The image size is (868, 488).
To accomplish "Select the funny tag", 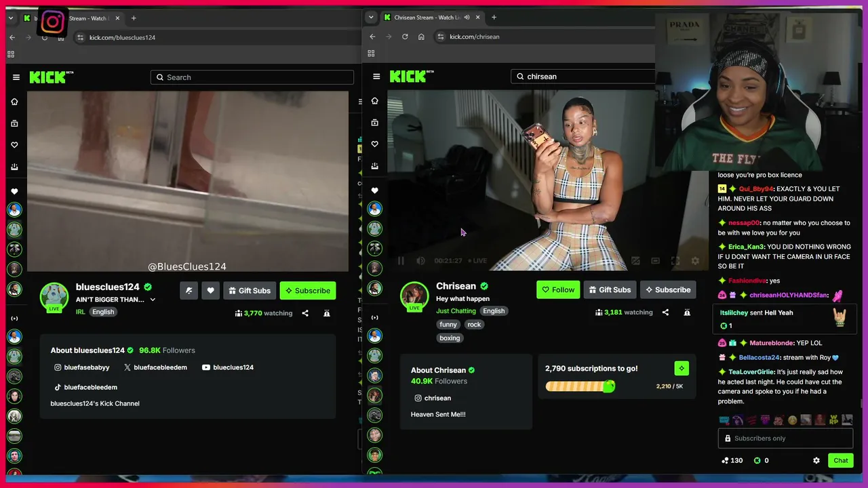I will pos(448,325).
